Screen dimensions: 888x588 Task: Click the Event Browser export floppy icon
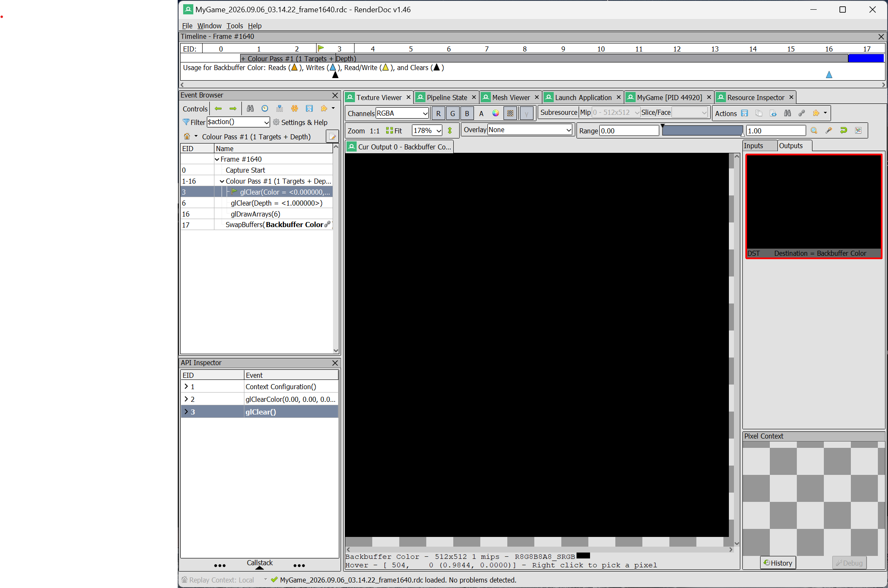309,109
